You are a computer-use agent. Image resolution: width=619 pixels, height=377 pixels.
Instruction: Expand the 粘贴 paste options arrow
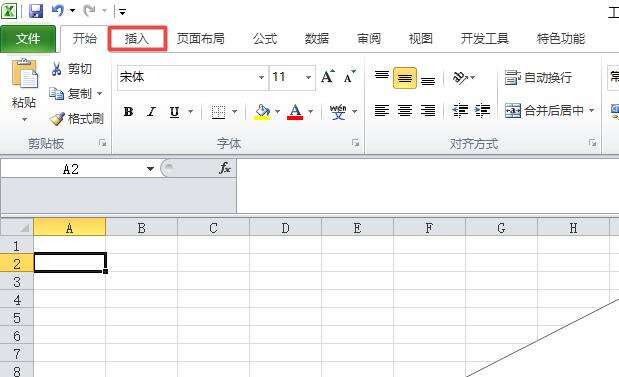(24, 119)
